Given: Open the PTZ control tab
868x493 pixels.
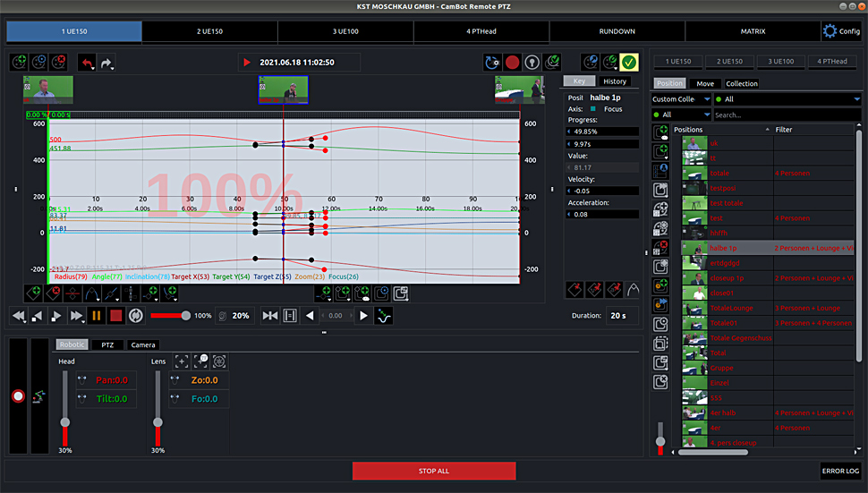Looking at the screenshot, I should tap(107, 344).
